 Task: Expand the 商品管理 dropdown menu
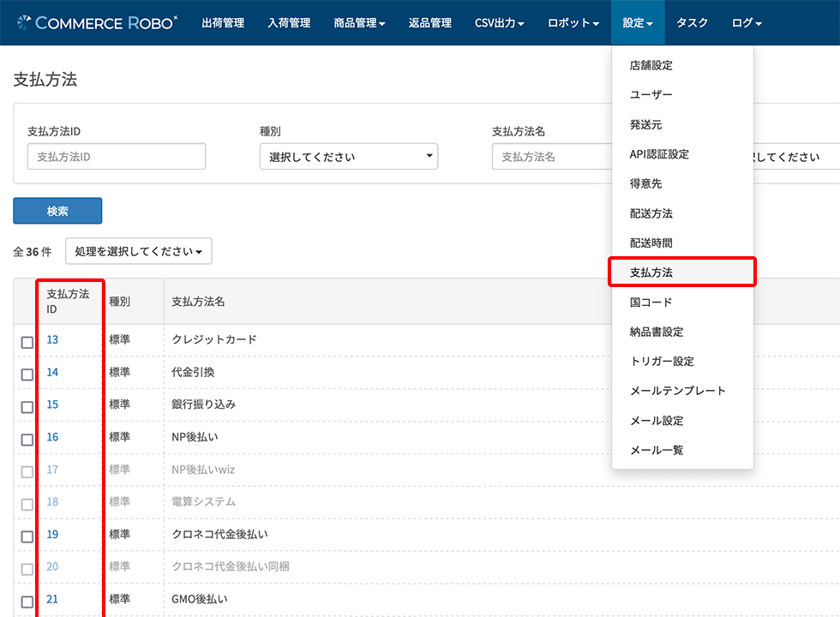pyautogui.click(x=359, y=22)
